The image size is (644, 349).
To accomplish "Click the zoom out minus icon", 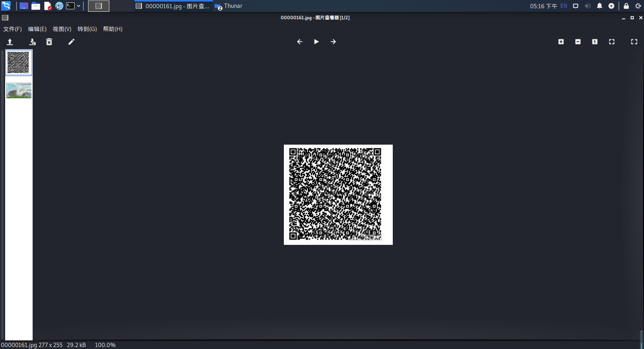I will point(578,42).
